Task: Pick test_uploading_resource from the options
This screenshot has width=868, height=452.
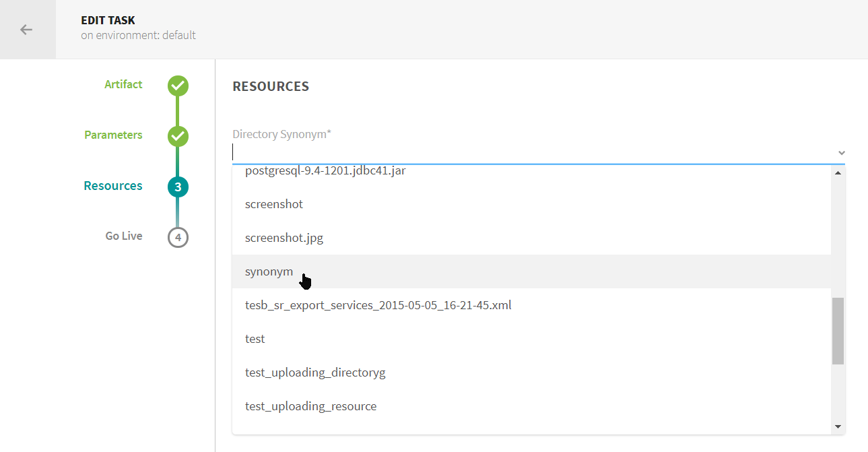Action: (310, 406)
